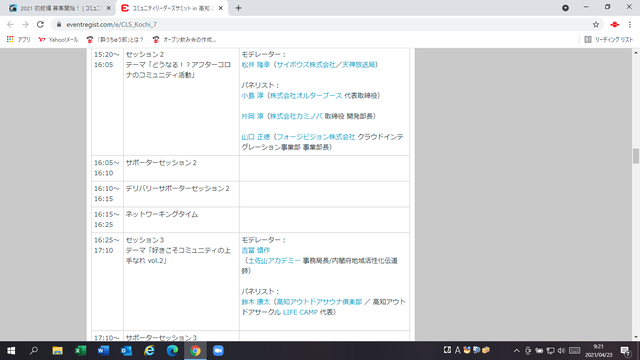Go back to the previous page
The width and height of the screenshot is (640, 360).
point(11,24)
